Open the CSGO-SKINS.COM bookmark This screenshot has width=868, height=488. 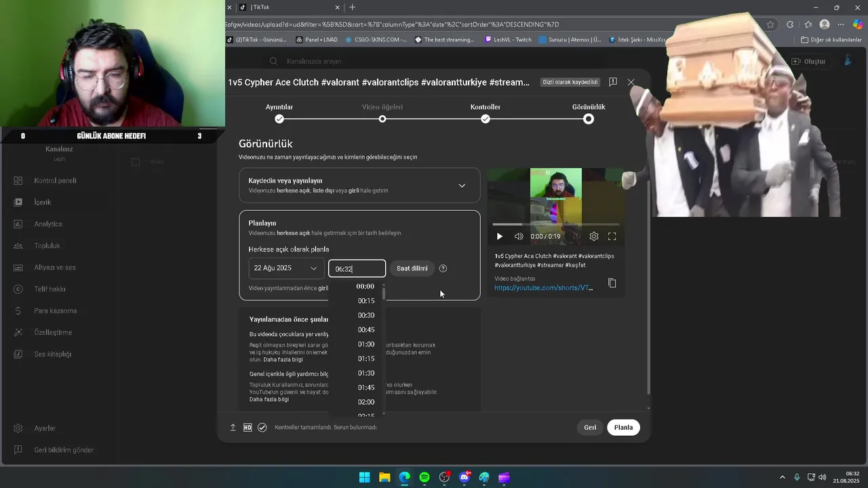pyautogui.click(x=376, y=40)
